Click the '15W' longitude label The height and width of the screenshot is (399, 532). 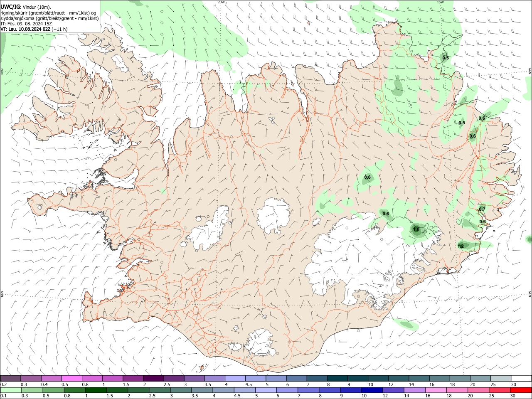pos(440,2)
